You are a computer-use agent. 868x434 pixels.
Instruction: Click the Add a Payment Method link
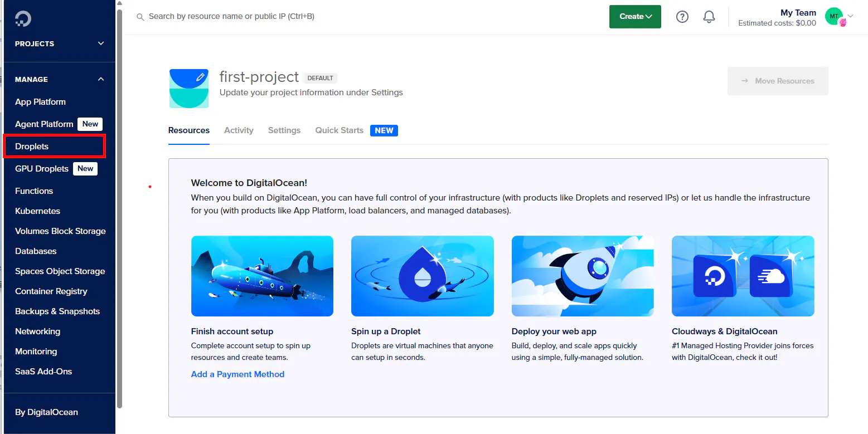click(237, 374)
